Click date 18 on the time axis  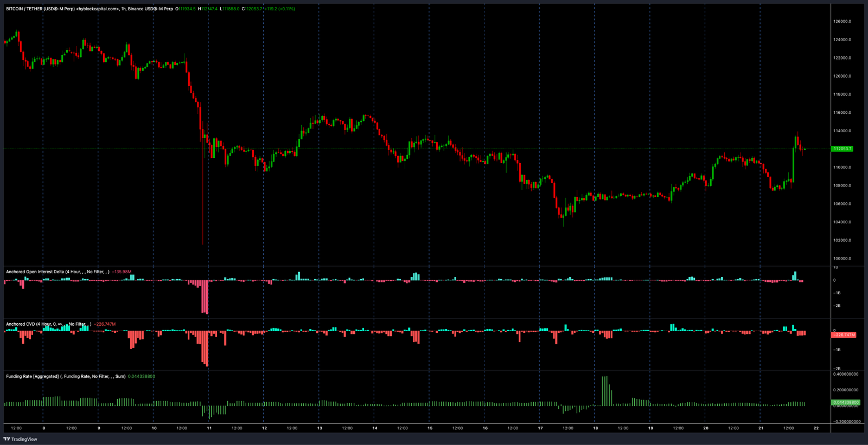(595, 428)
